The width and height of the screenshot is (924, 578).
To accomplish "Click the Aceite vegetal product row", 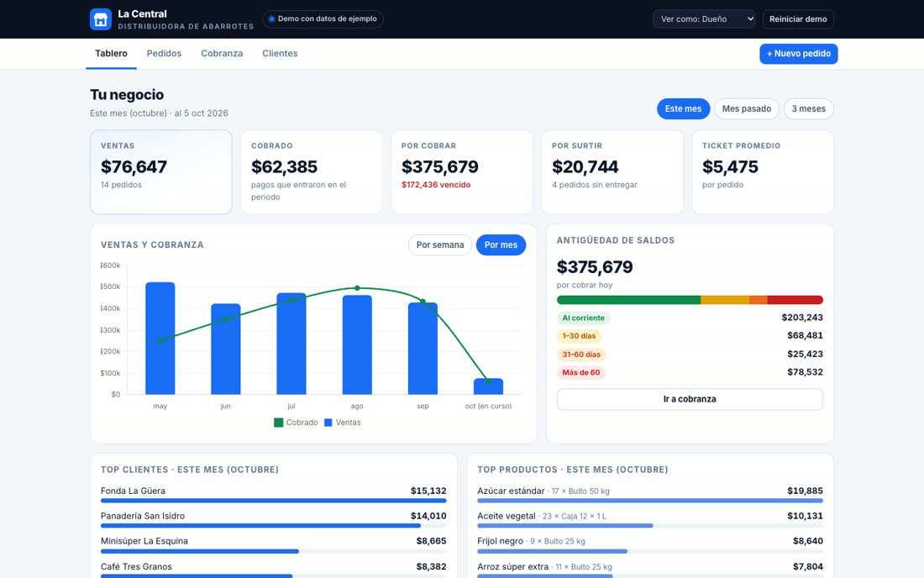I will [x=650, y=520].
